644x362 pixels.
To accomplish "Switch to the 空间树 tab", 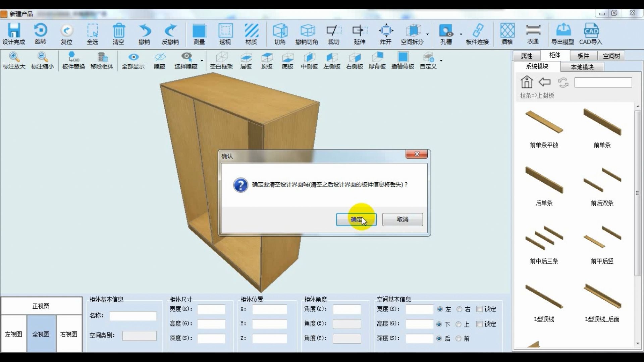I will [611, 55].
